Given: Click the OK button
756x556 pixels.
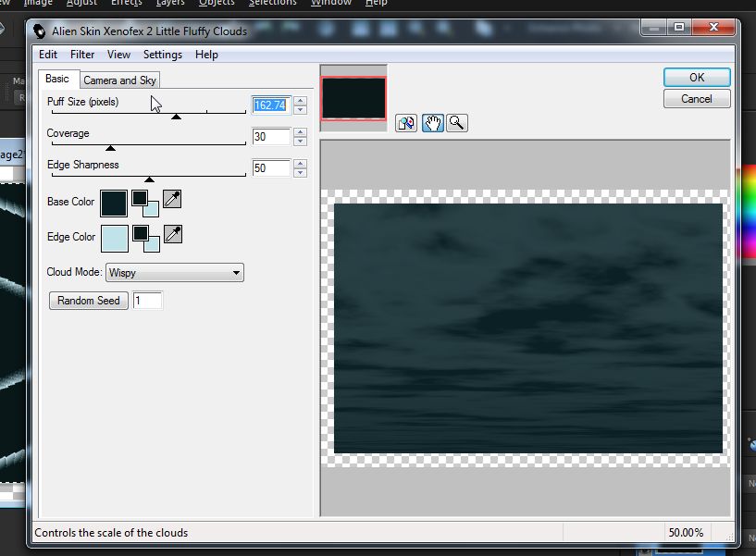Looking at the screenshot, I should point(697,77).
